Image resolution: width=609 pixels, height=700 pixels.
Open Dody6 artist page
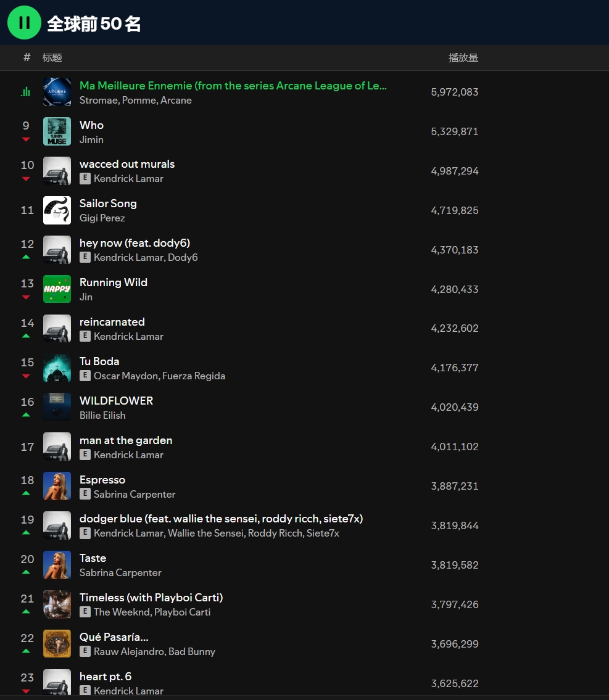tap(183, 258)
